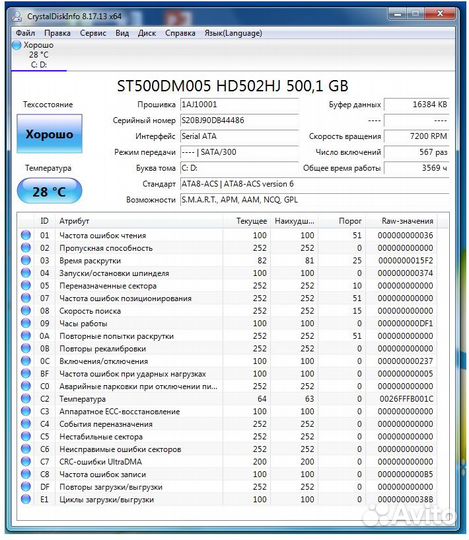The height and width of the screenshot is (540, 469).
Task: Click the power on hours 3569 ч
Action: tap(417, 168)
